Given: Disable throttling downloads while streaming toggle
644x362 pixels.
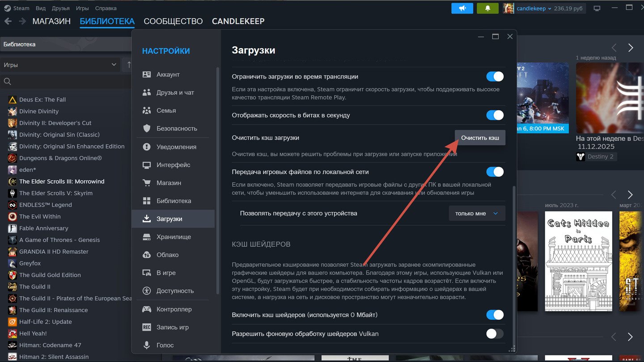Looking at the screenshot, I should [x=495, y=76].
